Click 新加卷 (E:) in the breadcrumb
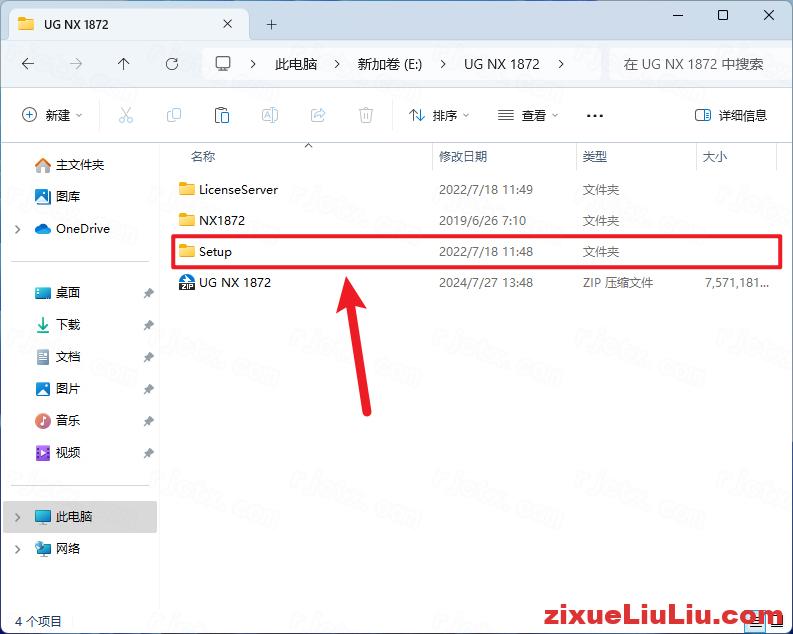 pyautogui.click(x=389, y=64)
